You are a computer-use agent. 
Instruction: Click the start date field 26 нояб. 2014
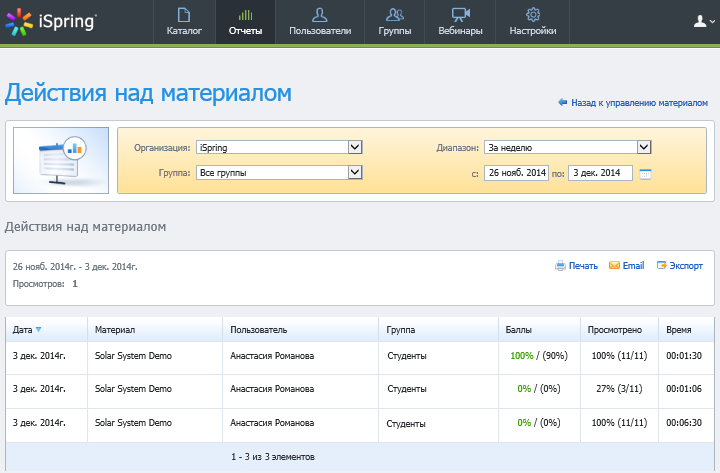(516, 173)
